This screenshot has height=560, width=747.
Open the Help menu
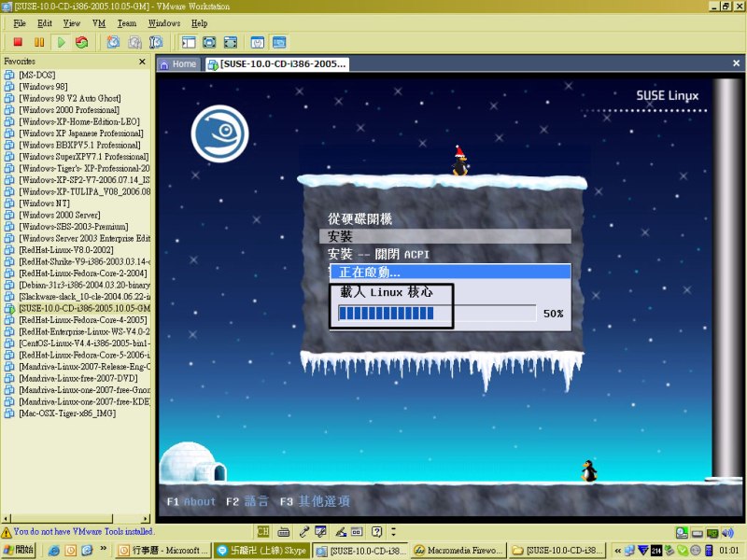(199, 22)
